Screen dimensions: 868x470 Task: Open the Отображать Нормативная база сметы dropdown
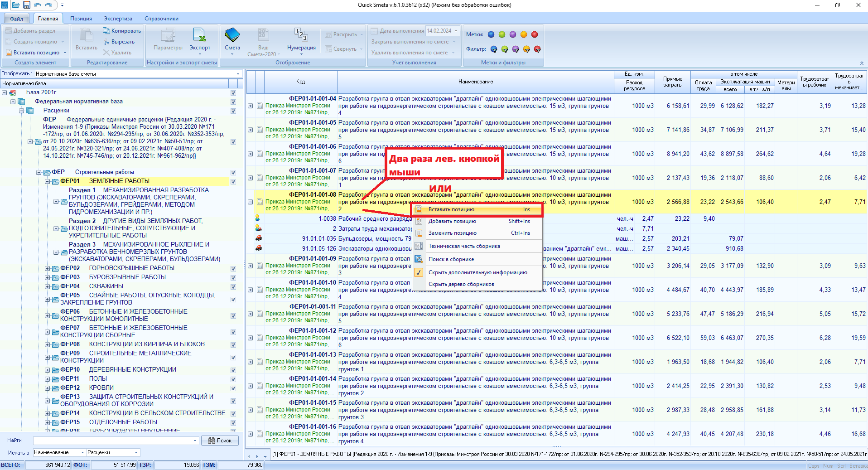point(238,74)
